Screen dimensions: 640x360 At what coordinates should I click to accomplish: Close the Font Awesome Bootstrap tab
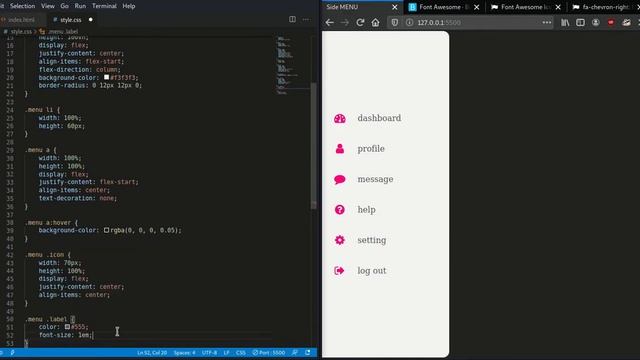[476, 7]
